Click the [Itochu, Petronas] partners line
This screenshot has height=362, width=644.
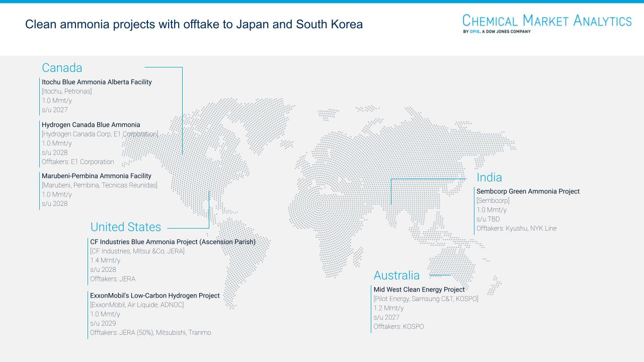pyautogui.click(x=67, y=91)
